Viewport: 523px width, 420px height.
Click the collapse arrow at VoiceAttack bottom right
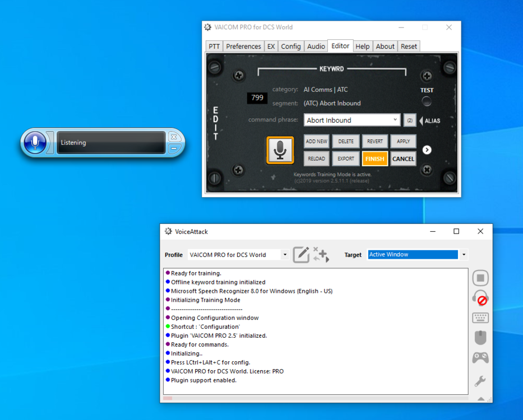click(480, 399)
